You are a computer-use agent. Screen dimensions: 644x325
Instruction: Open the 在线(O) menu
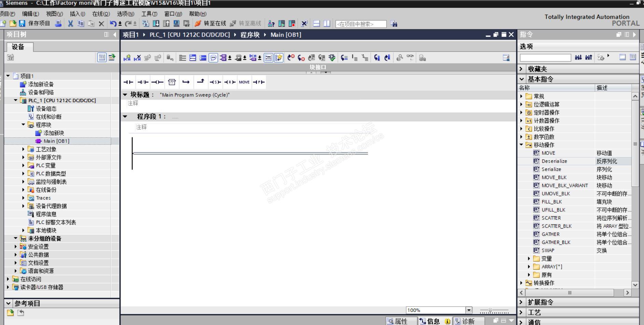click(x=101, y=14)
